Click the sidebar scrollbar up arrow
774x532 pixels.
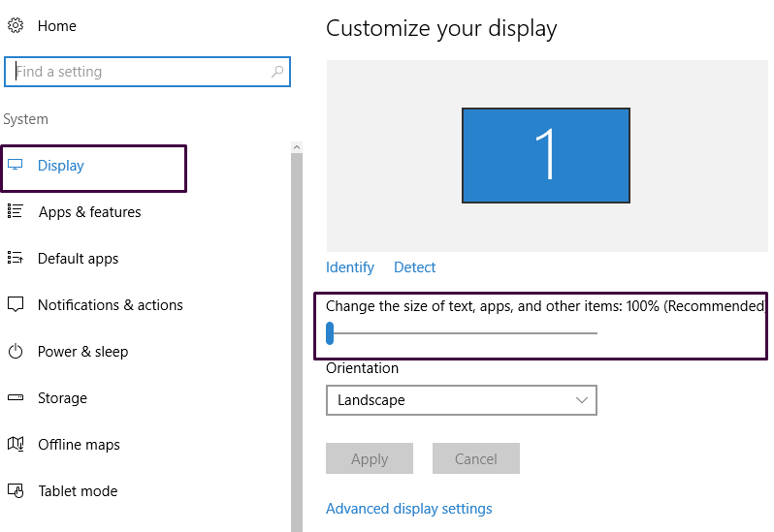297,147
